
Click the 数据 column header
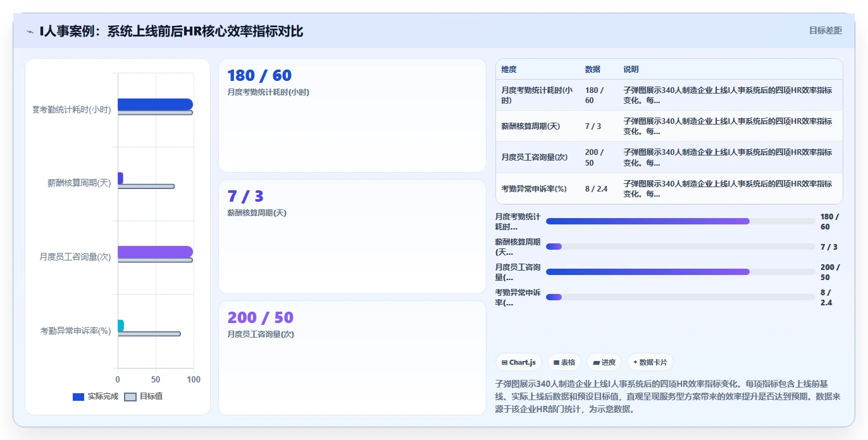pos(593,70)
